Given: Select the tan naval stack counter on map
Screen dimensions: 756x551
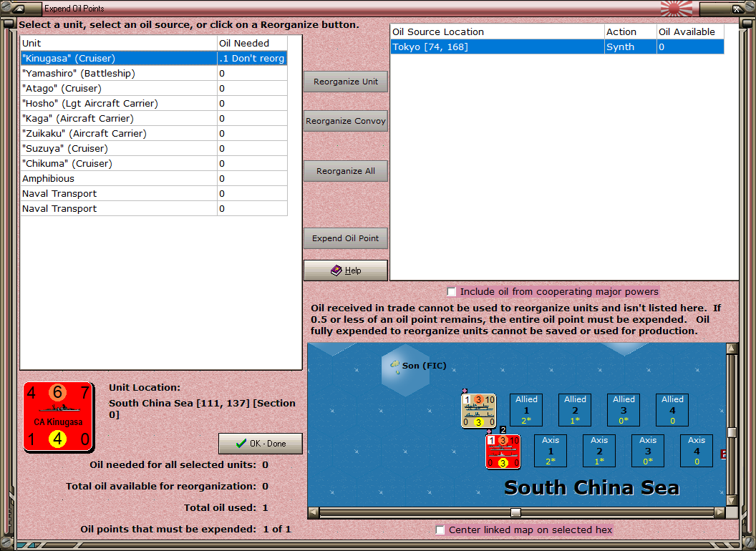Looking at the screenshot, I should 479,411.
